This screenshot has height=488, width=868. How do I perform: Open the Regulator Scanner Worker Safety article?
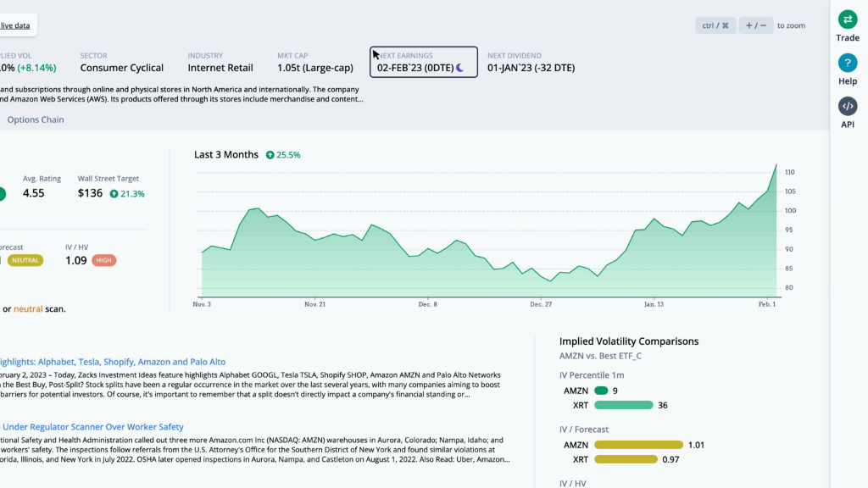pyautogui.click(x=92, y=427)
